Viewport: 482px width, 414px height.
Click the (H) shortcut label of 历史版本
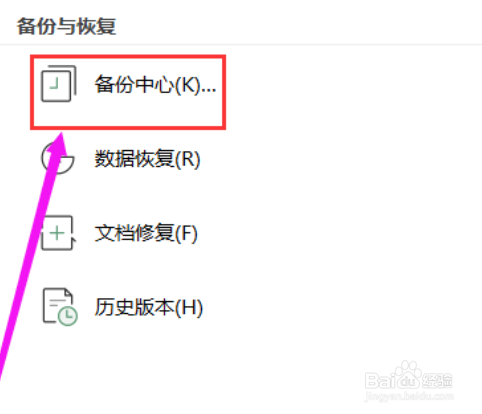(189, 307)
